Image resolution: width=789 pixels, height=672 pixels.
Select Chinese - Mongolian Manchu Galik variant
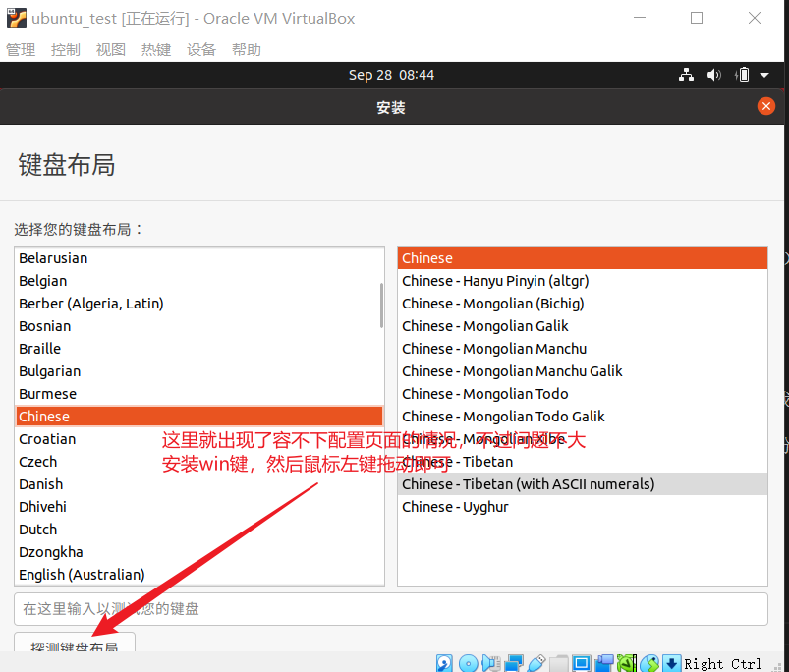(583, 371)
